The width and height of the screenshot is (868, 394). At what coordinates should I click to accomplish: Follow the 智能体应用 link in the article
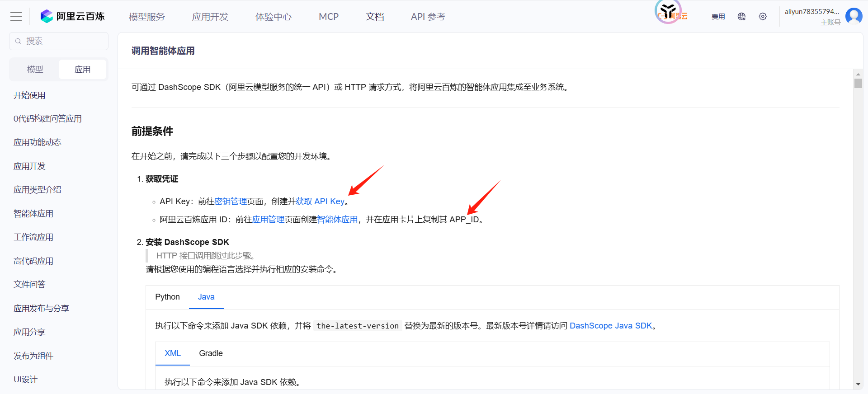(x=337, y=220)
